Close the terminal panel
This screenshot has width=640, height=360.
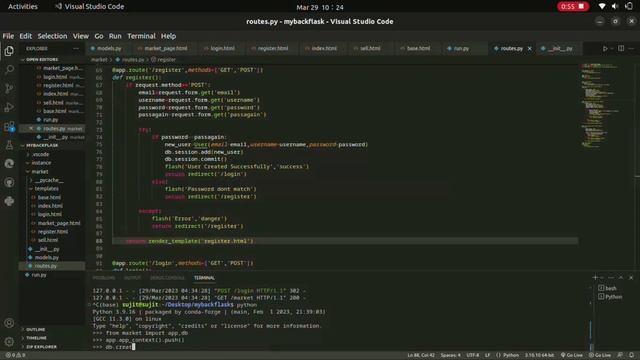click(631, 278)
